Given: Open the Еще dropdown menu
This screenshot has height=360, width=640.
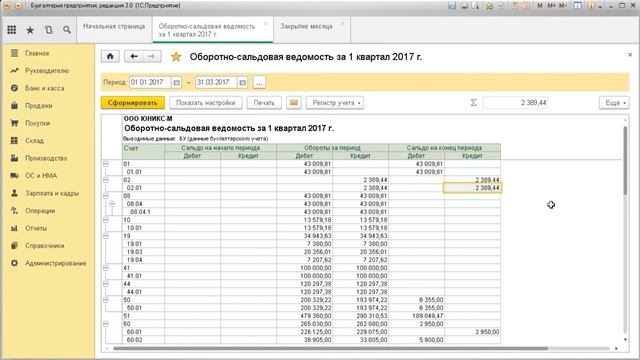Looking at the screenshot, I should 614,102.
